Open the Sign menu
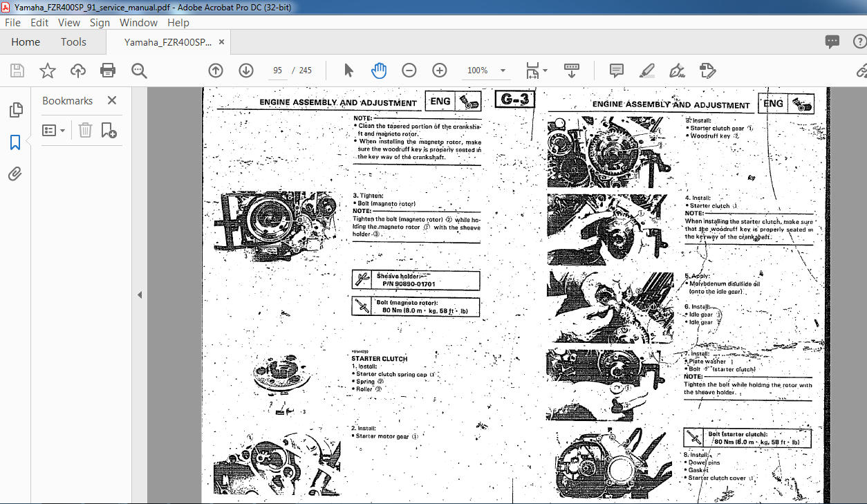 [x=100, y=22]
